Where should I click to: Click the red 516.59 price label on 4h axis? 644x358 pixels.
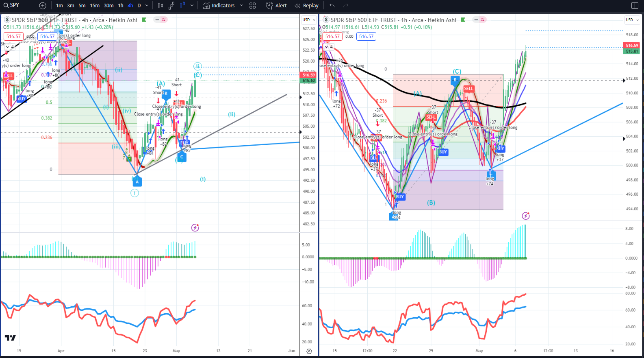tap(308, 75)
